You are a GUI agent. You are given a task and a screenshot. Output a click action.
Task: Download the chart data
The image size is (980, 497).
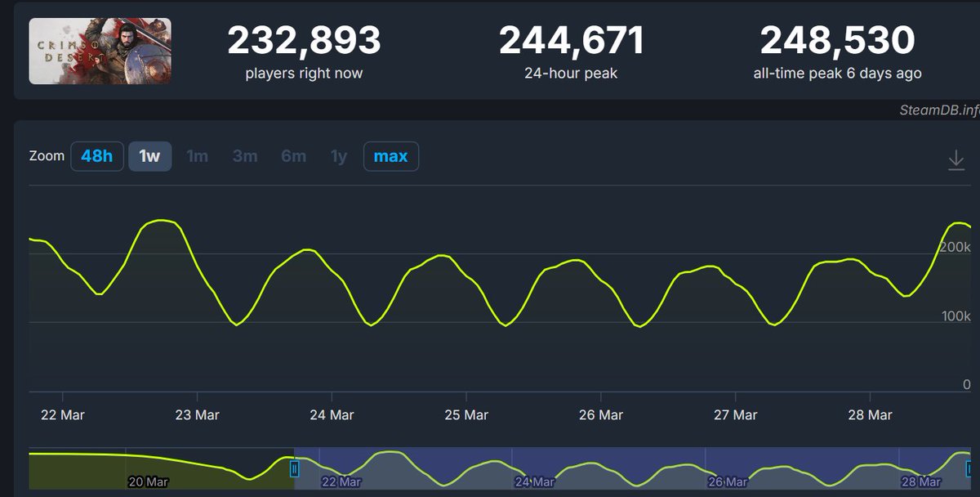(955, 161)
